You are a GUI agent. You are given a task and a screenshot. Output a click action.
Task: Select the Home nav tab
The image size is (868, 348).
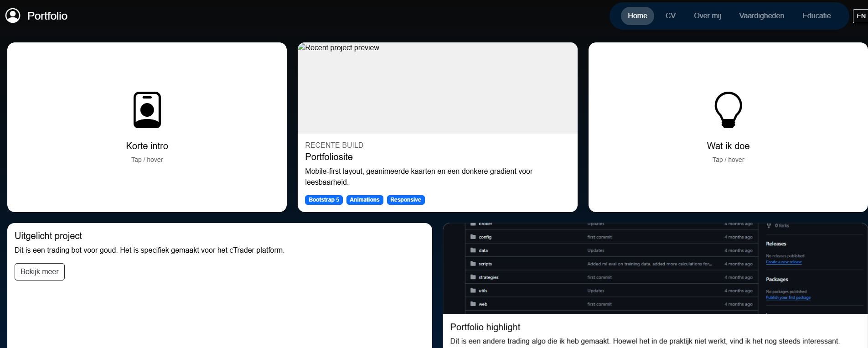click(637, 16)
